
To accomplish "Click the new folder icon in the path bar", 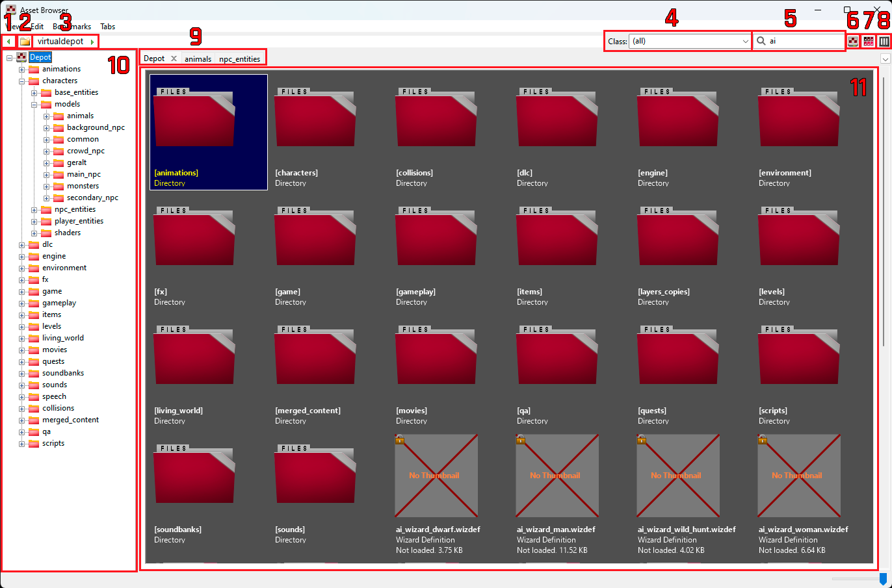I will tap(23, 41).
